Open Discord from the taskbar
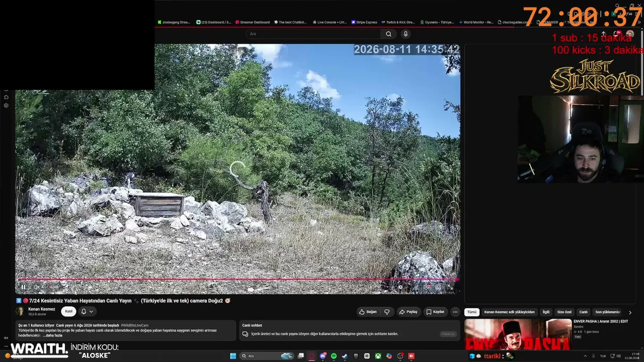644x362 pixels. pyautogui.click(x=323, y=356)
